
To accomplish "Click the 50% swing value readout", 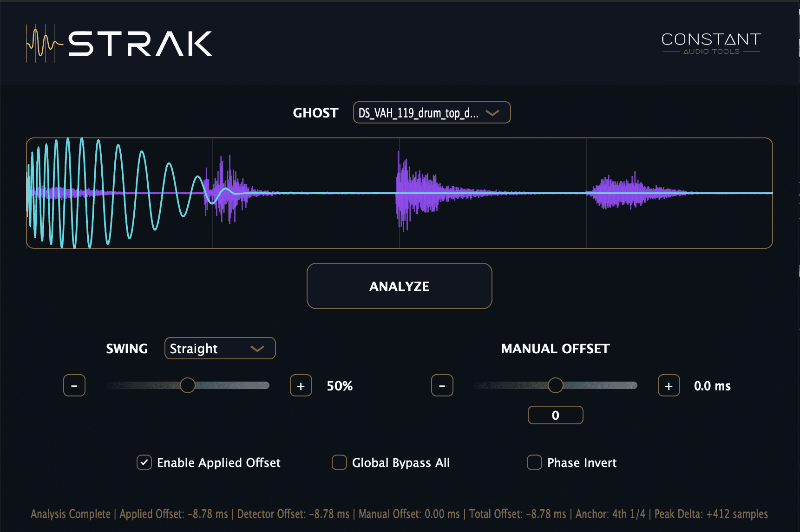I will coord(340,386).
